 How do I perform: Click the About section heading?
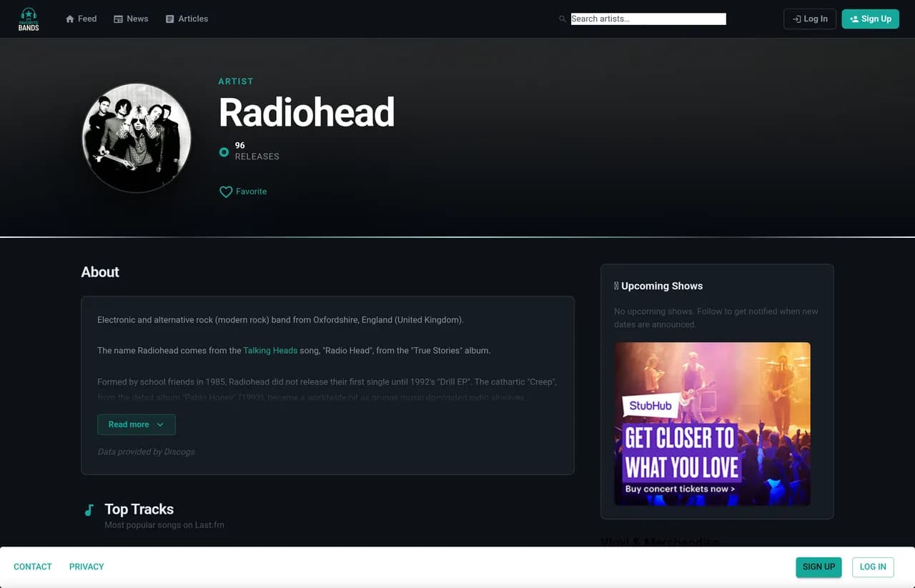100,272
